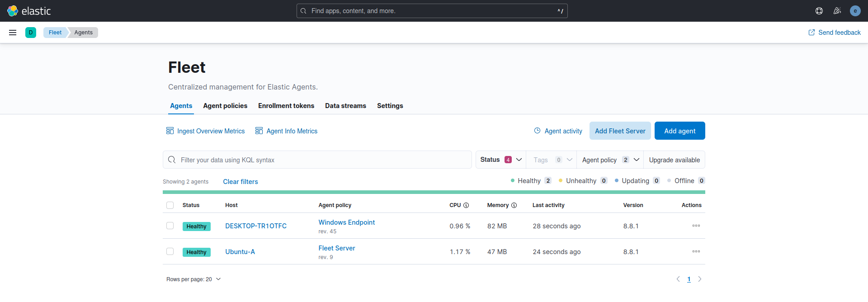
Task: Click the Clear filters link
Action: [x=241, y=181]
